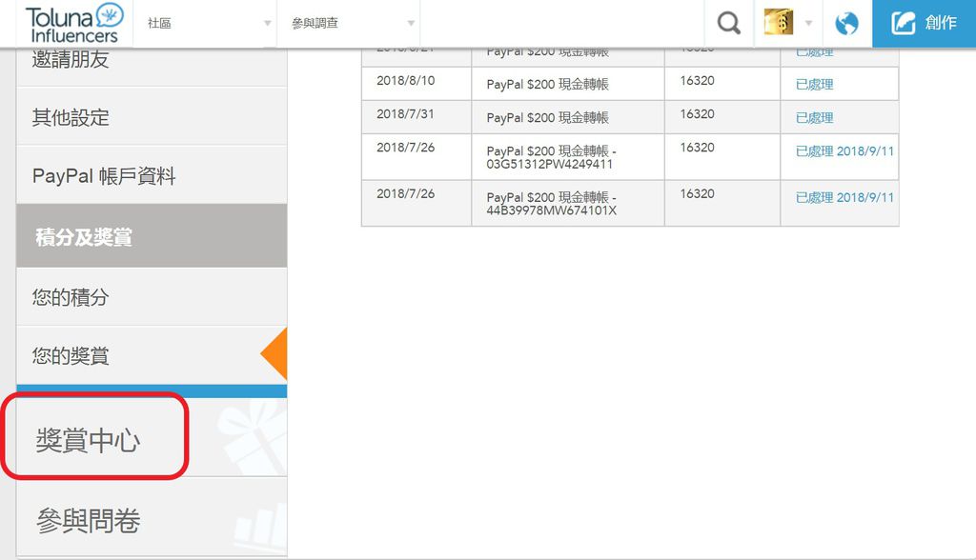976x560 pixels.
Task: Click the transfer text ending 44B39978MW674101X
Action: [552, 204]
